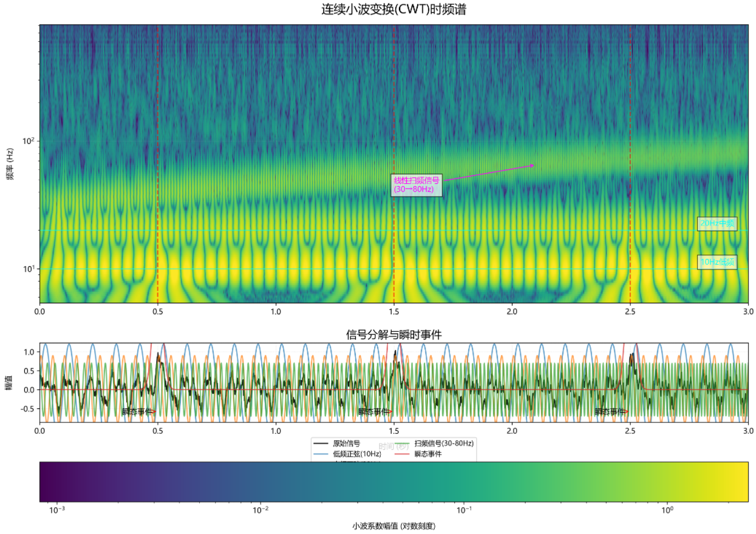Click the 10⁻¹ tick on the colorbar
This screenshot has height=534, width=756.
click(465, 510)
